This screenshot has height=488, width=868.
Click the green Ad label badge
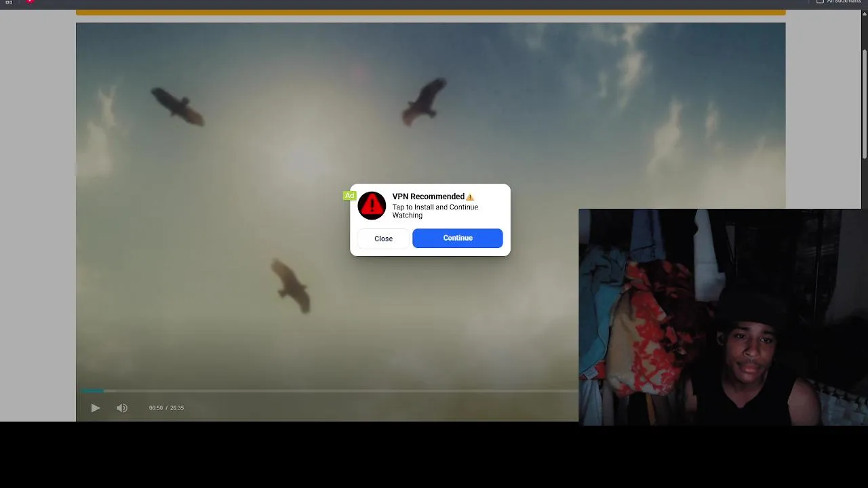(349, 195)
